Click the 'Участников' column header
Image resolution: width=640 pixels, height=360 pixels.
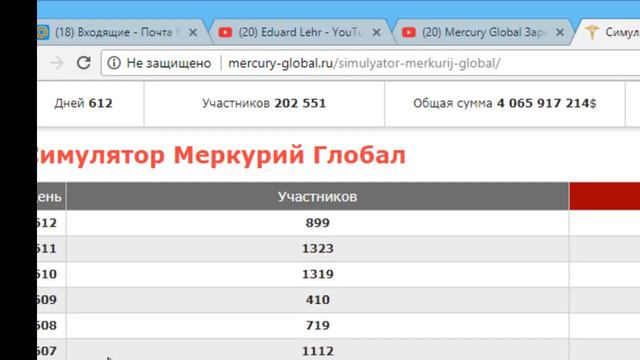coord(318,196)
